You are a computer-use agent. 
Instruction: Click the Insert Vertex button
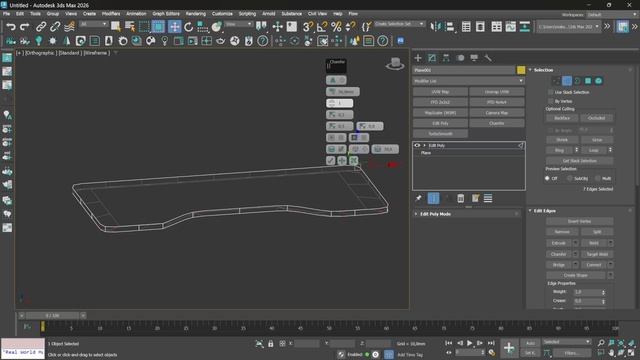click(579, 221)
